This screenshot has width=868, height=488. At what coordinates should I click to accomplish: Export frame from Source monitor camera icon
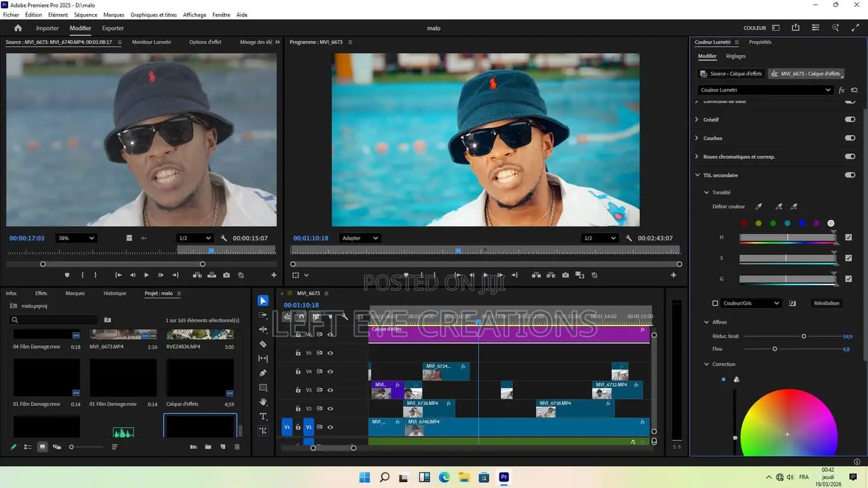(226, 275)
